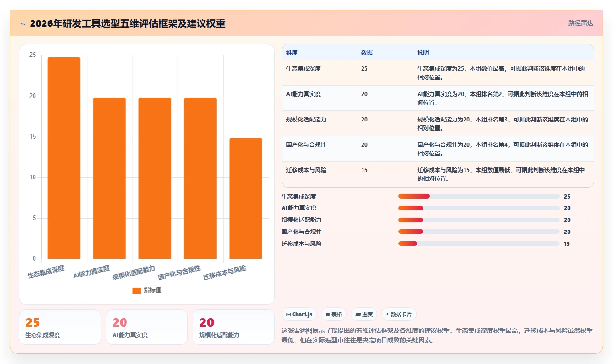The height and width of the screenshot is (364, 613).
Task: Click the AI能力真实度 x-axis label
Action: point(91,272)
